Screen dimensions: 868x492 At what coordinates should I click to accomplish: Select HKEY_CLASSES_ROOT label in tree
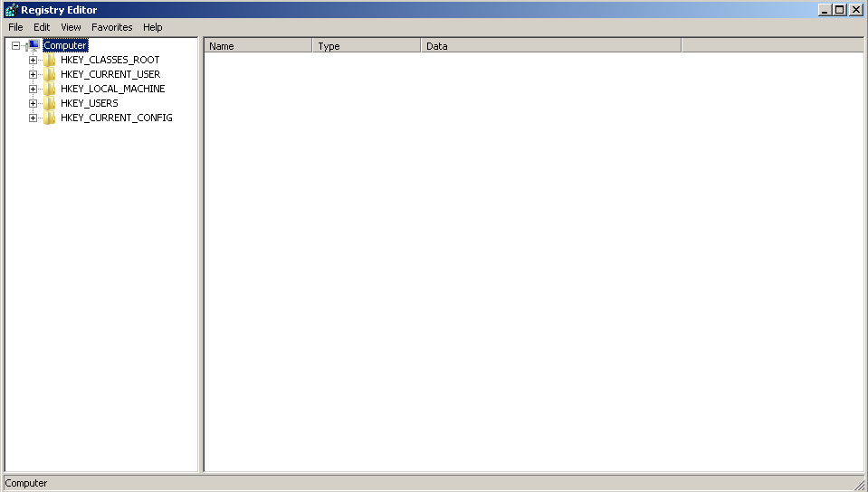tap(110, 60)
